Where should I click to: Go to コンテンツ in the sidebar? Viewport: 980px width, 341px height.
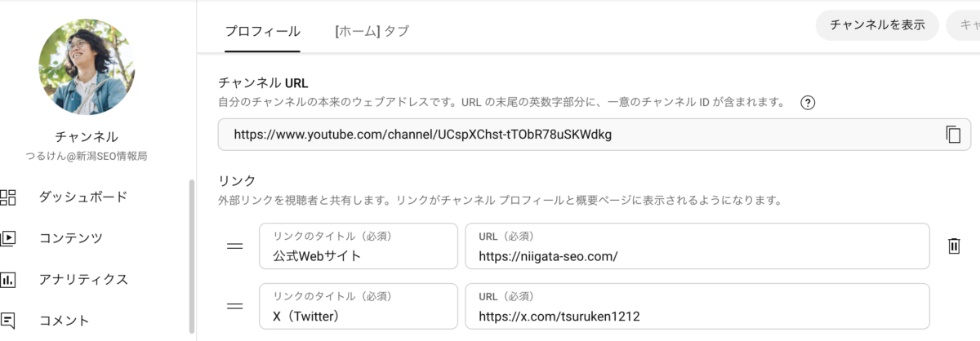[x=71, y=238]
